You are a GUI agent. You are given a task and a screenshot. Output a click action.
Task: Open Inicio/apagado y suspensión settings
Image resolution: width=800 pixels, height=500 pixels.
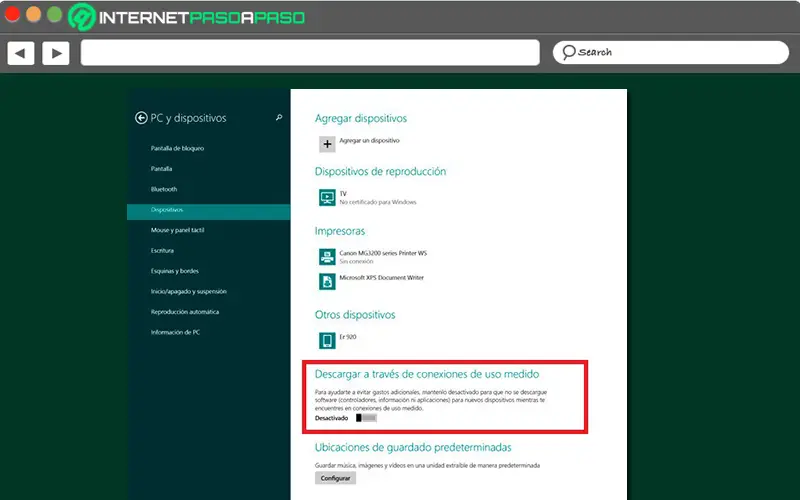tap(188, 291)
